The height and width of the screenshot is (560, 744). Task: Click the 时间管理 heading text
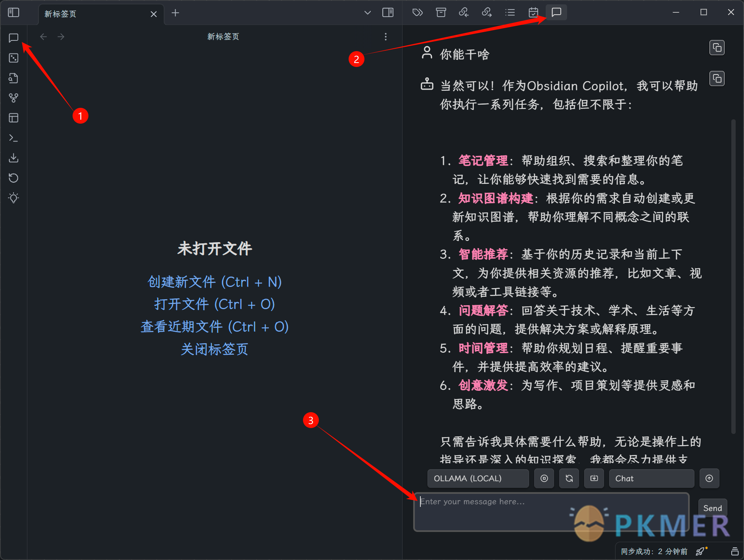click(x=483, y=348)
